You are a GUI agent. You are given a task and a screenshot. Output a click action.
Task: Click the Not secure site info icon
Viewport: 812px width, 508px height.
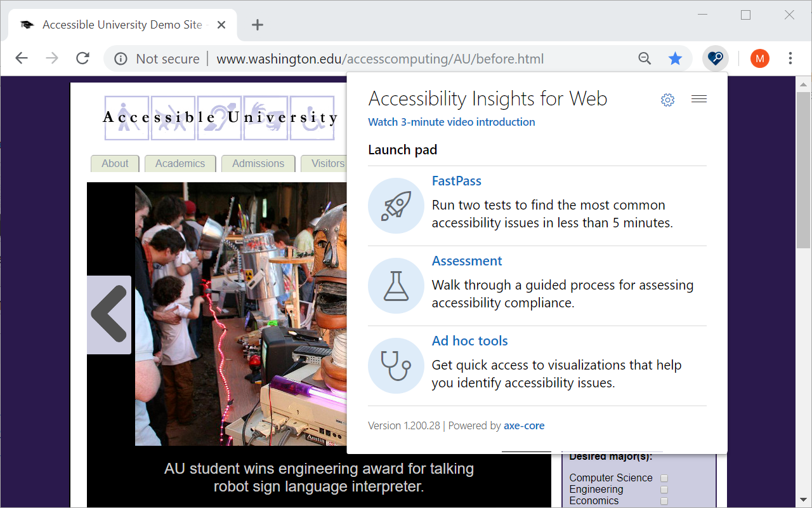(x=121, y=59)
